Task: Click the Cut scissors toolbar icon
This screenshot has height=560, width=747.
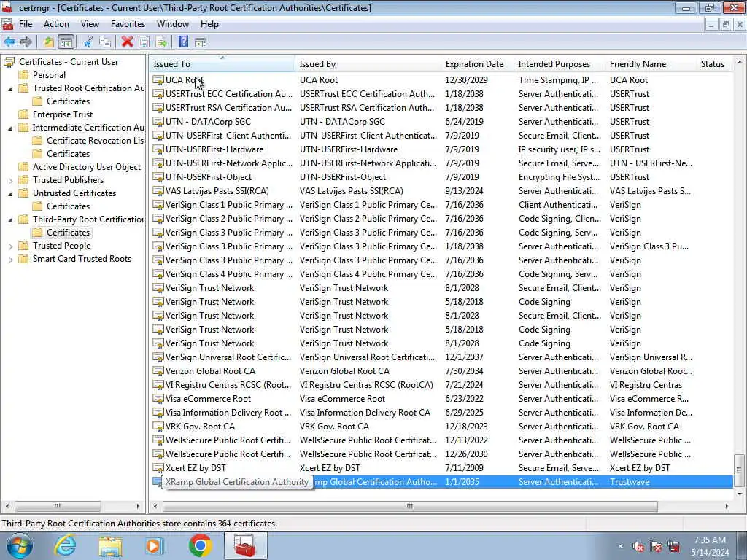Action: pos(88,42)
